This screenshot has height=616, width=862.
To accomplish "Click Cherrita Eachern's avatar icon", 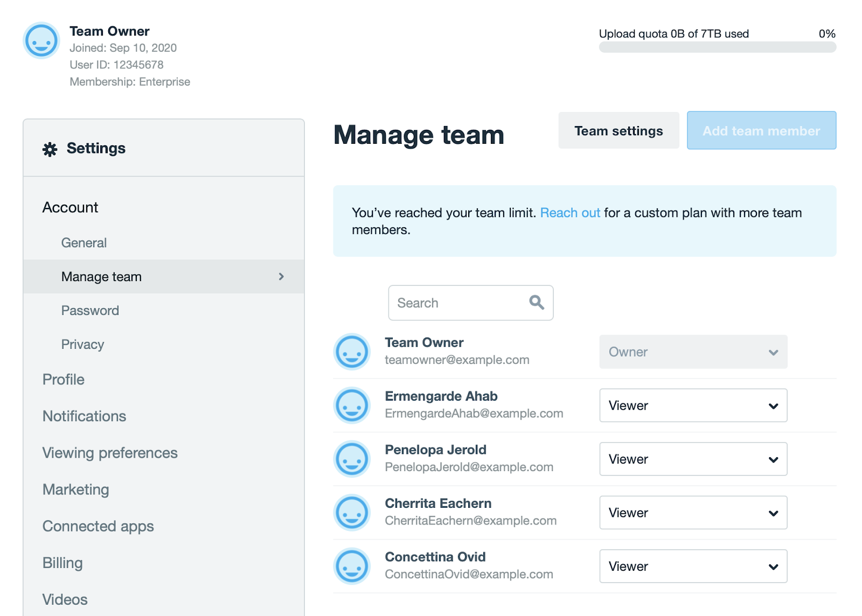I will pyautogui.click(x=352, y=513).
